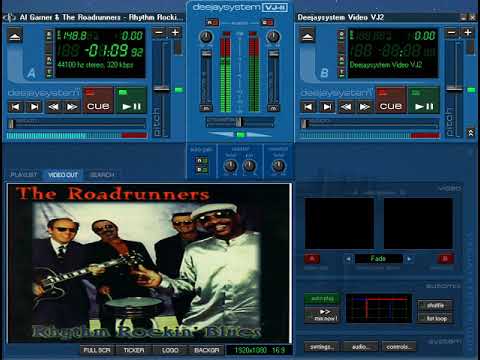This screenshot has height=360, width=480.
Task: Click the 1920x1080 16:9 resolution display
Action: [259, 350]
